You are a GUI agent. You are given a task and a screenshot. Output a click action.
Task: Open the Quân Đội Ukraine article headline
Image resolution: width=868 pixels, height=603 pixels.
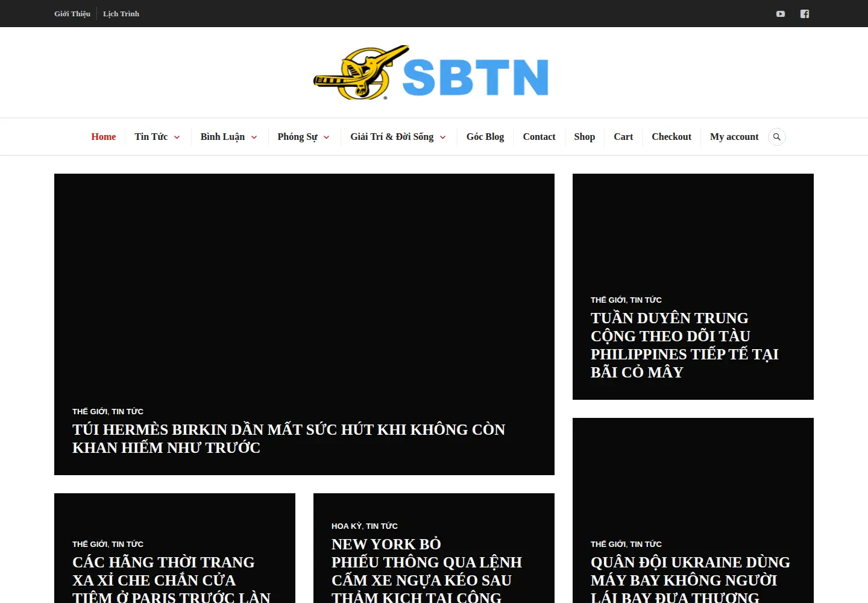click(x=690, y=579)
